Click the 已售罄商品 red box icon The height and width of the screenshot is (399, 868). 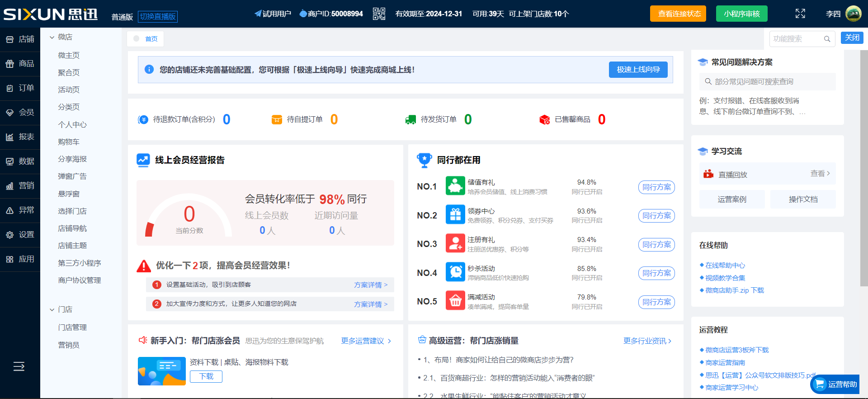click(x=544, y=119)
